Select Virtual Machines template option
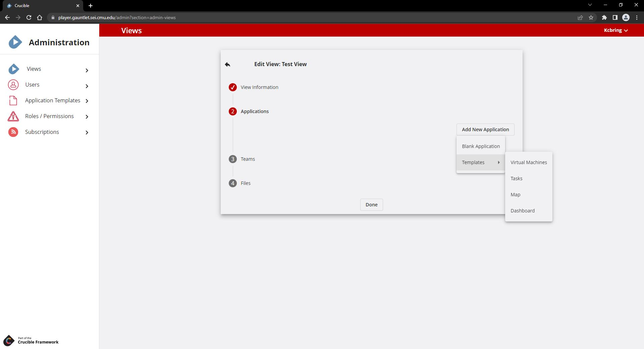This screenshot has height=349, width=644. pos(528,162)
